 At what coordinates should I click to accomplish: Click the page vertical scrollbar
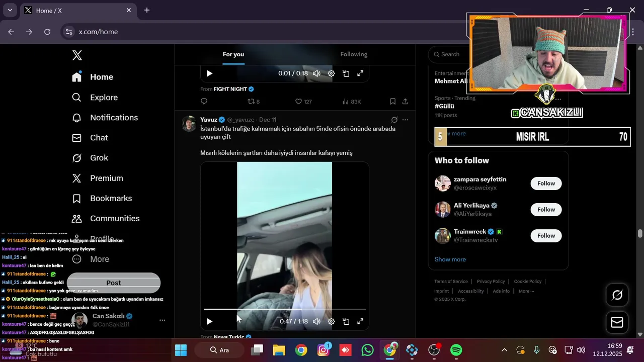coord(640,234)
